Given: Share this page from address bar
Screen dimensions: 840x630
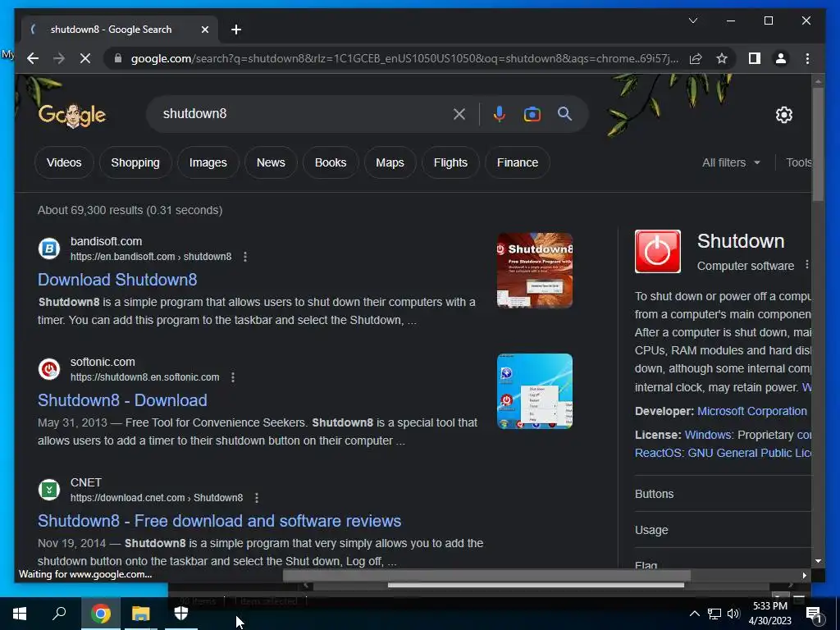Looking at the screenshot, I should point(696,58).
